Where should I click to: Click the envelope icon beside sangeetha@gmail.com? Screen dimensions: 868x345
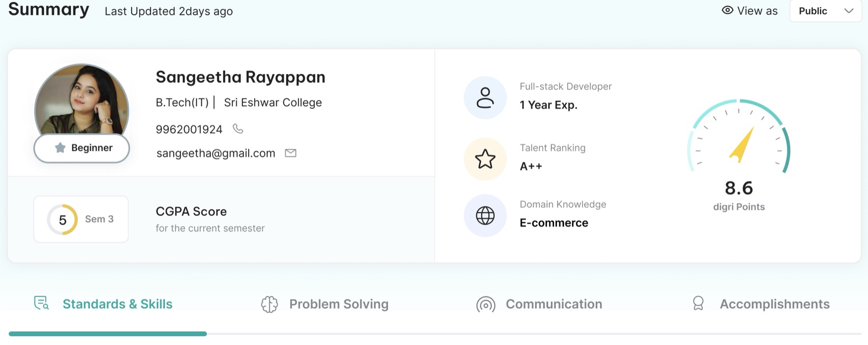coord(291,153)
